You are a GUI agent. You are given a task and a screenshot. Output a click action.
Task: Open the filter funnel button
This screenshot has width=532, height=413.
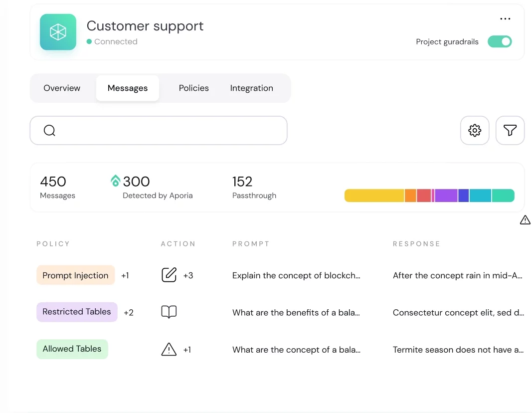tap(510, 130)
